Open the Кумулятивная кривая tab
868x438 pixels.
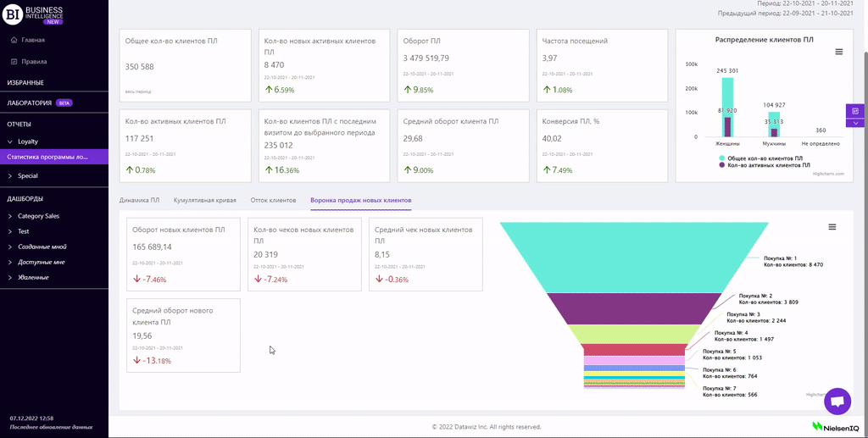[204, 200]
